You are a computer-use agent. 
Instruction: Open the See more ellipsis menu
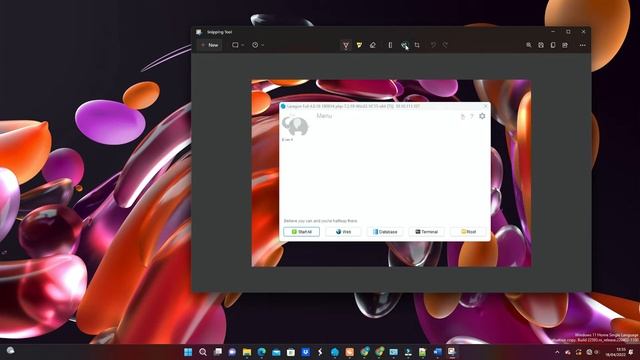pos(582,45)
